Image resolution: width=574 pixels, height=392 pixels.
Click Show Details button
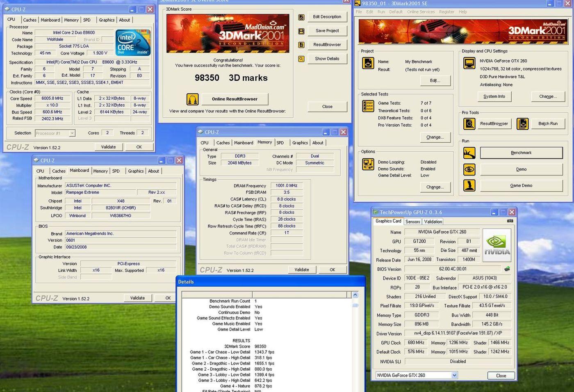click(327, 59)
